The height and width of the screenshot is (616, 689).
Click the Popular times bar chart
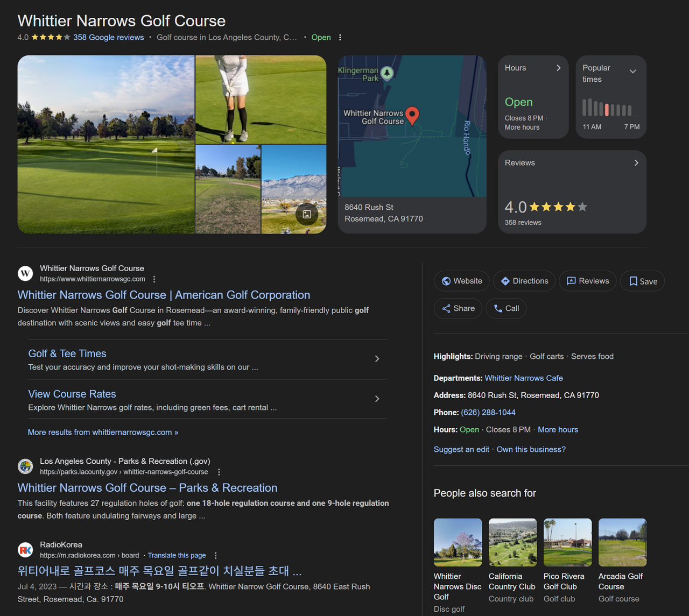(x=610, y=108)
